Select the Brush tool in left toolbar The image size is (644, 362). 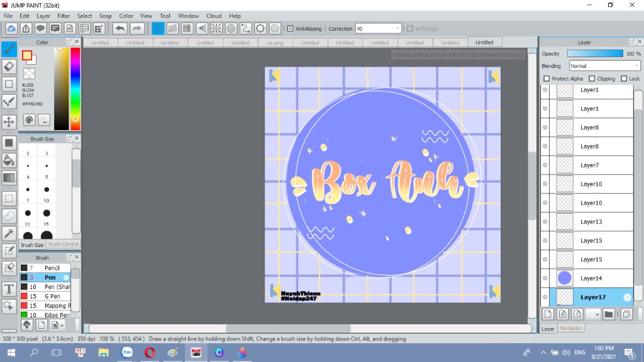pyautogui.click(x=9, y=49)
